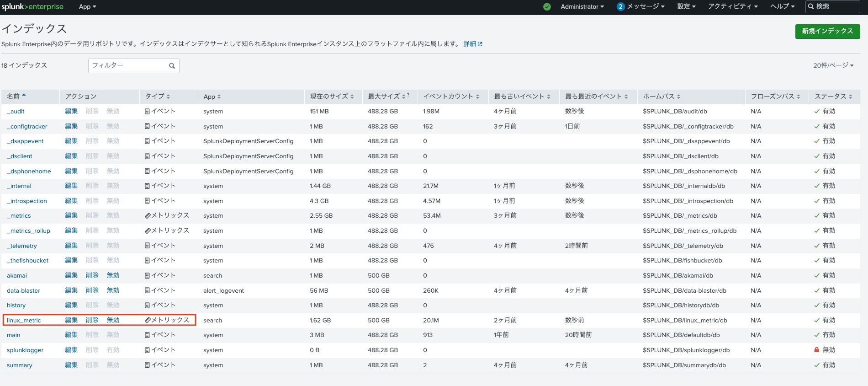The height and width of the screenshot is (386, 868).
Task: Change the 20件/ページ page size dropdown
Action: pyautogui.click(x=833, y=65)
